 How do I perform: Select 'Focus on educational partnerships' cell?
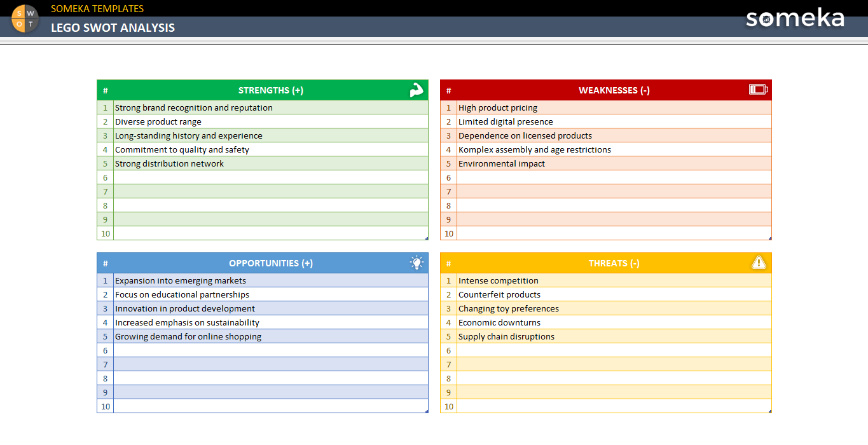(x=271, y=294)
